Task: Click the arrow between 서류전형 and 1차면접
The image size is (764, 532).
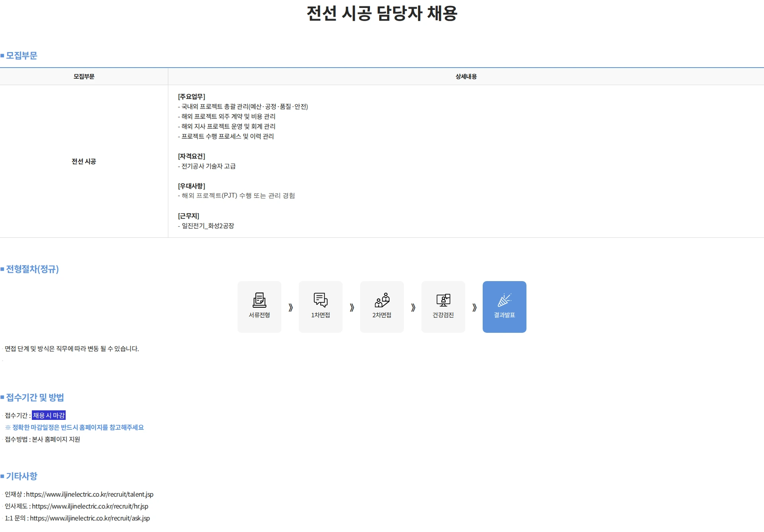Action: (x=290, y=307)
